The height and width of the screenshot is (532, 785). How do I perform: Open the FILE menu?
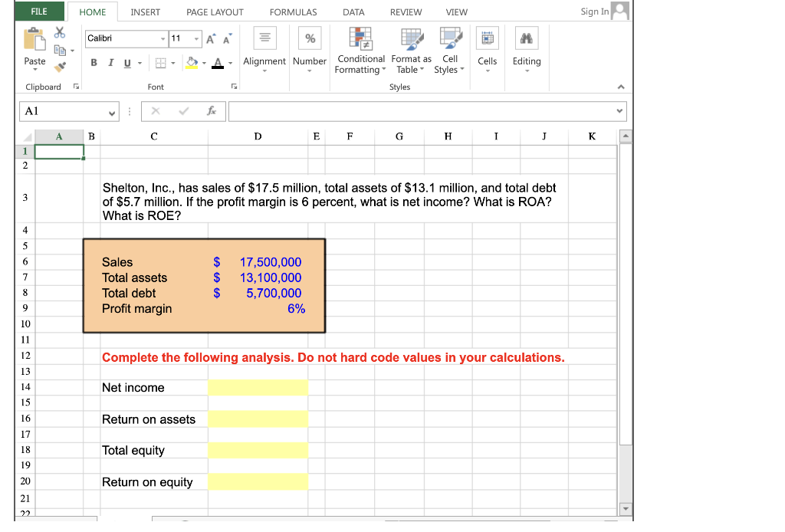point(38,11)
